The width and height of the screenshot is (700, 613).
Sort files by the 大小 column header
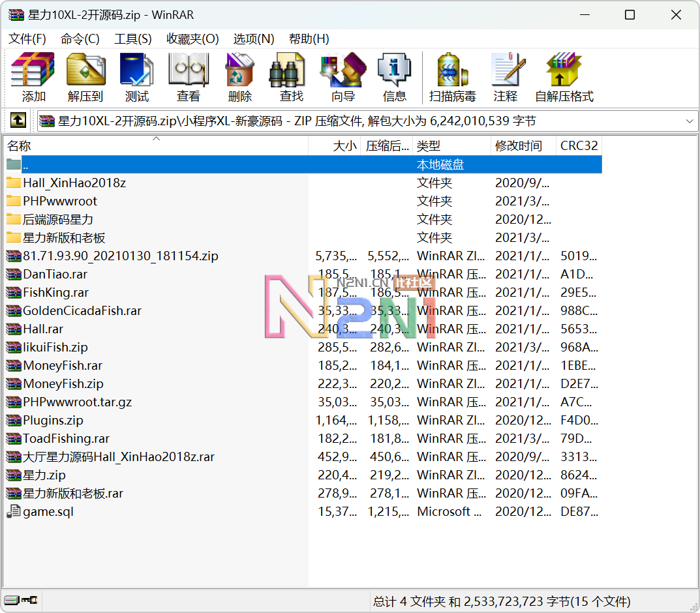(344, 145)
